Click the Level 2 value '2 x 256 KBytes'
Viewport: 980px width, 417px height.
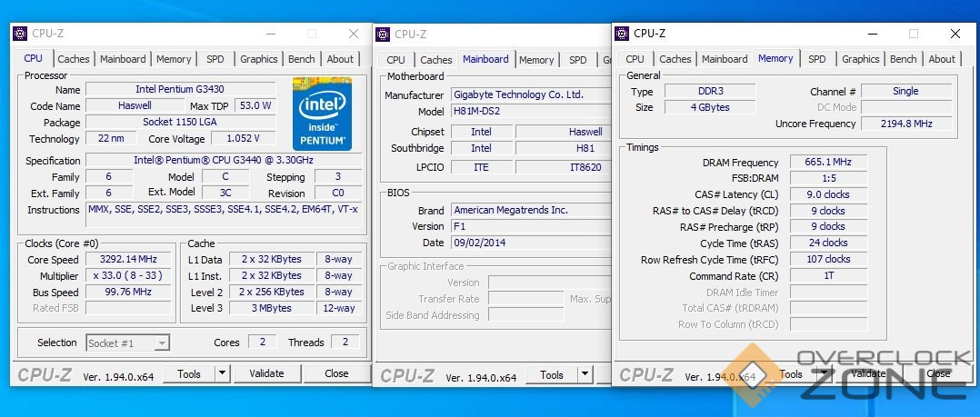[x=271, y=293]
